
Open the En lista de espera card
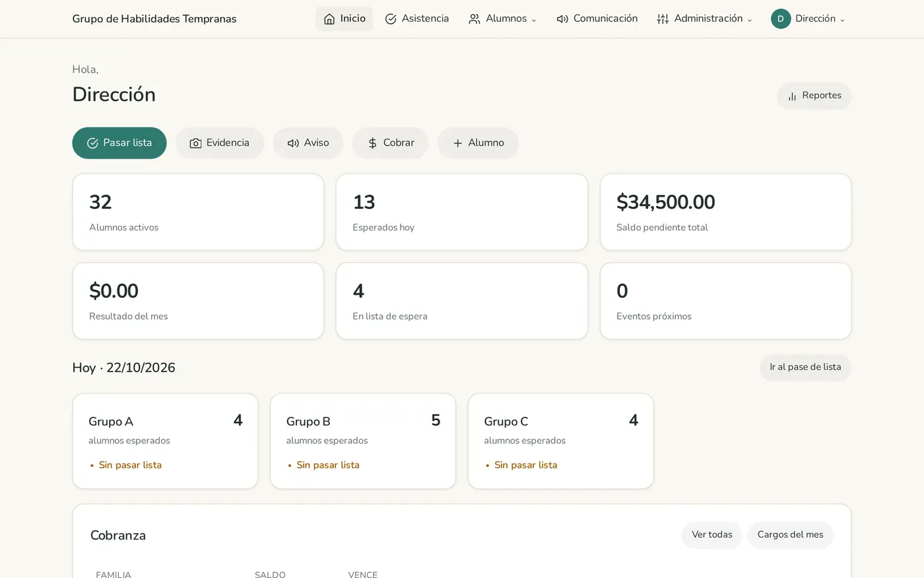(462, 301)
